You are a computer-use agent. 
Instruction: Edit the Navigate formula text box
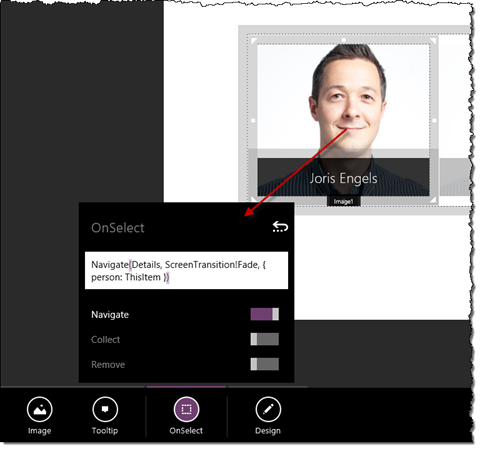tap(186, 270)
